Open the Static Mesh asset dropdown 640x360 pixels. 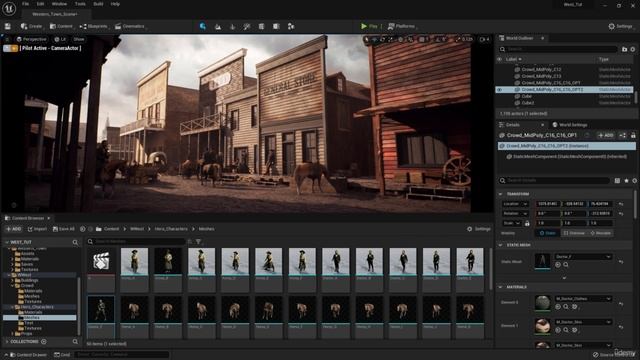pos(583,257)
